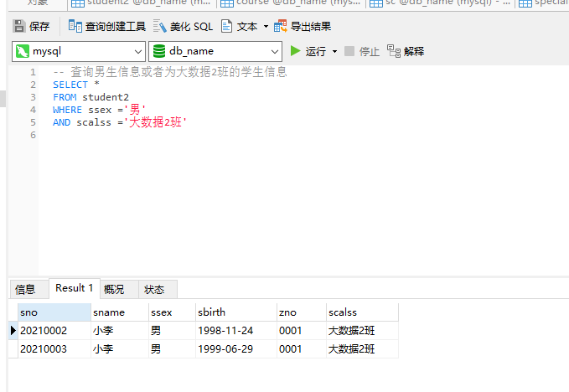
Task: Click zno cell 0001 in row 20210003
Action: coord(301,349)
